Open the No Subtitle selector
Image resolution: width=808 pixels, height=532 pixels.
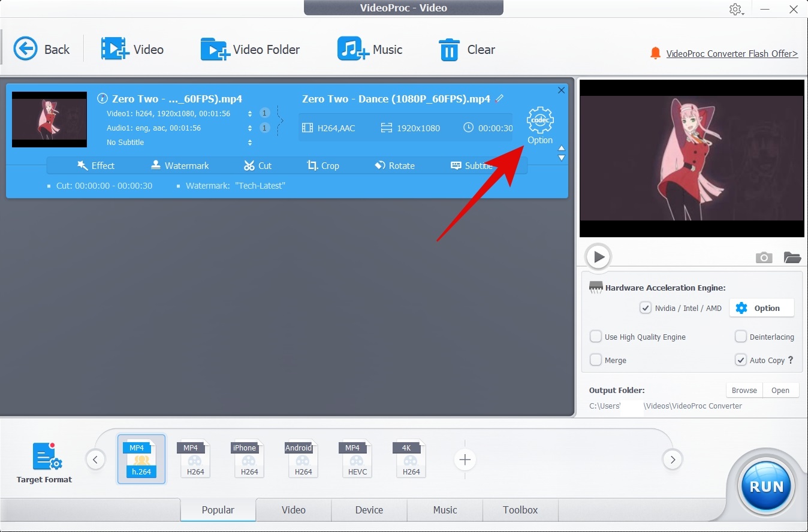[250, 142]
